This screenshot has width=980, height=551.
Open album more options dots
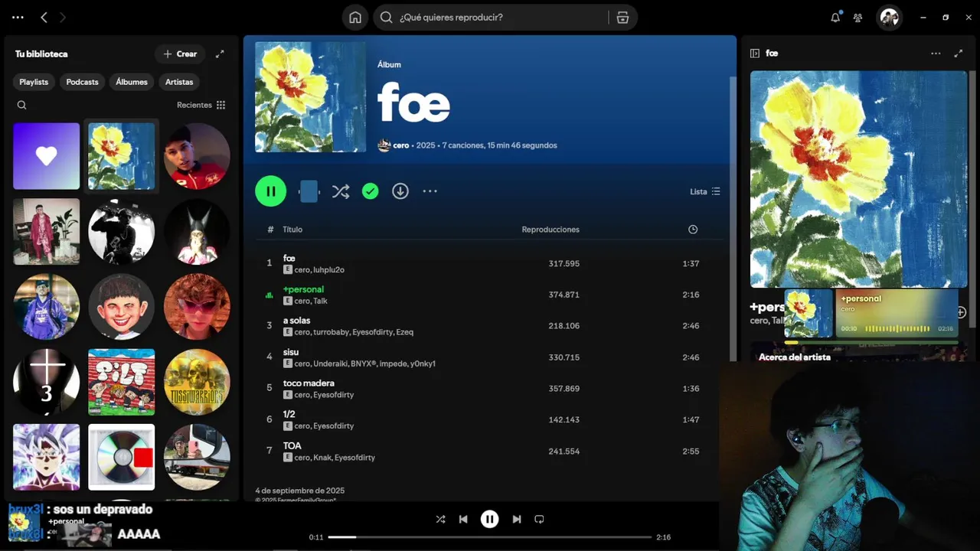click(x=430, y=191)
